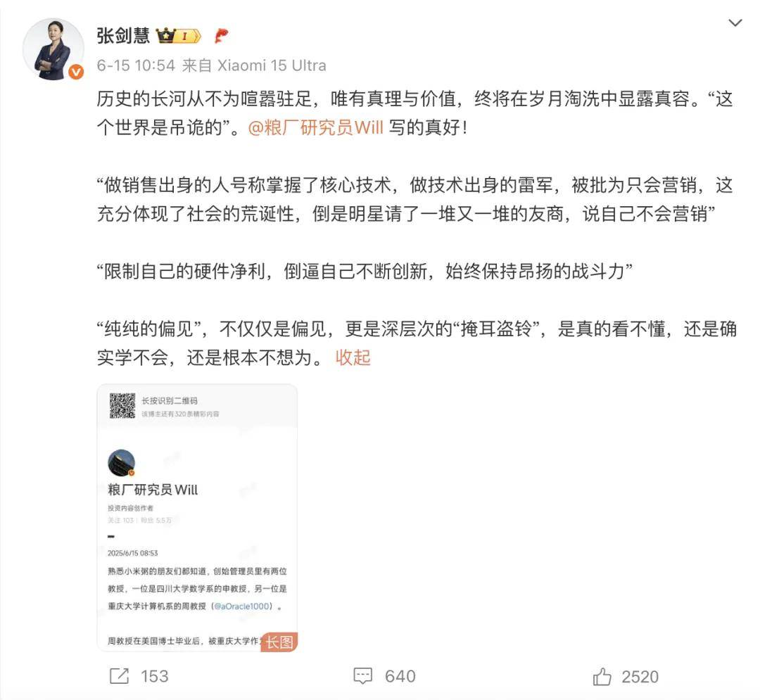Open the attached long image thumbnail
The width and height of the screenshot is (760, 700).
(197, 517)
